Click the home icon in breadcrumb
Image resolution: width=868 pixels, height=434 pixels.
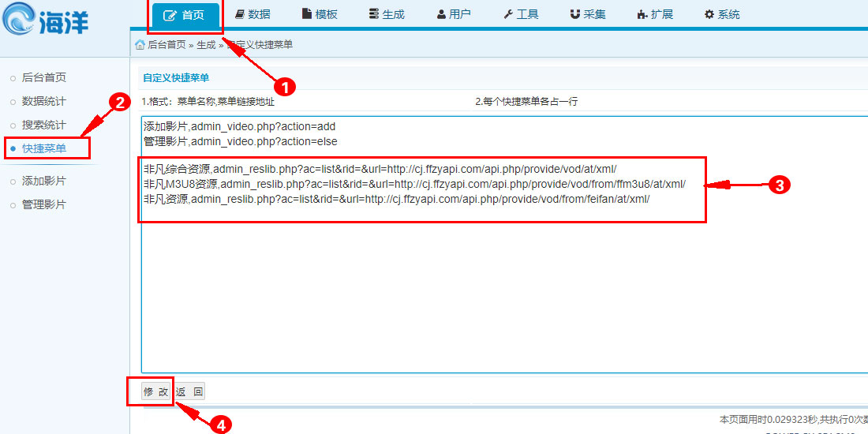click(x=140, y=45)
